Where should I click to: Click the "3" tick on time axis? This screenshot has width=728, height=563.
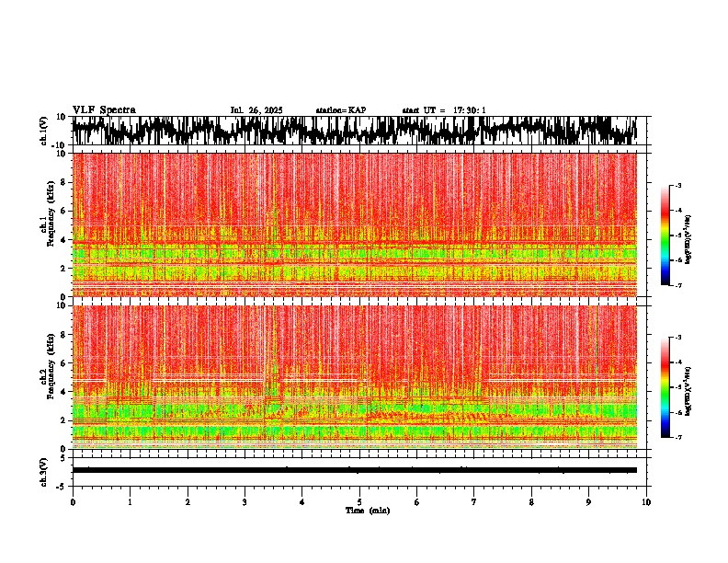tap(245, 502)
